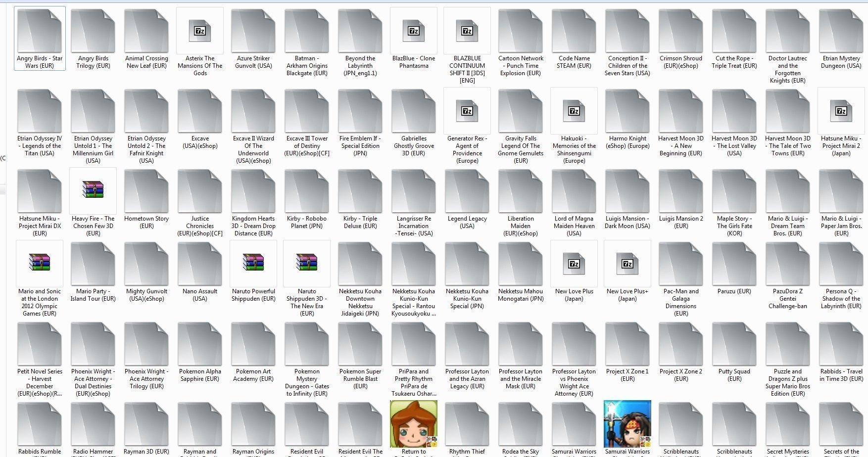The height and width of the screenshot is (457, 868).
Task: Click the Mario Party - Island Tour (EUR) file icon
Action: [93, 264]
